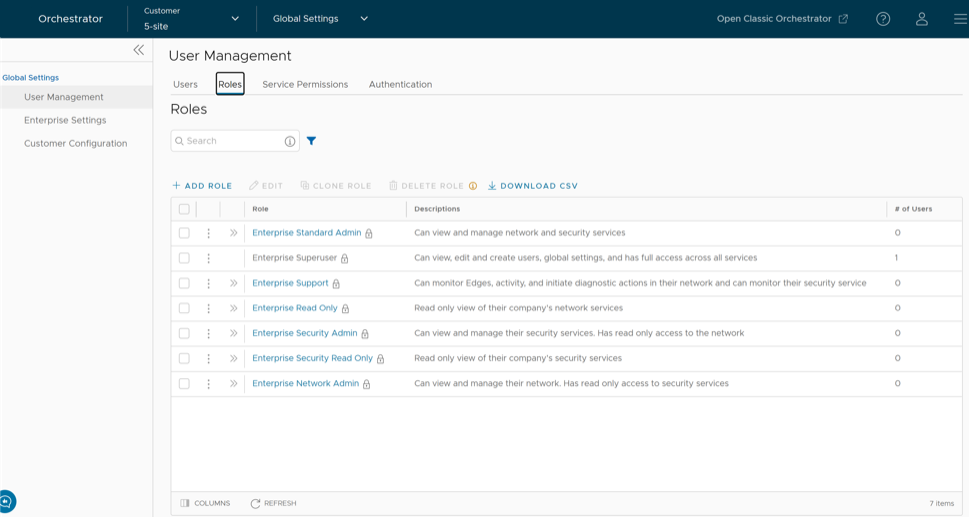Open the help question mark icon
This screenshot has width=969, height=517.
883,19
